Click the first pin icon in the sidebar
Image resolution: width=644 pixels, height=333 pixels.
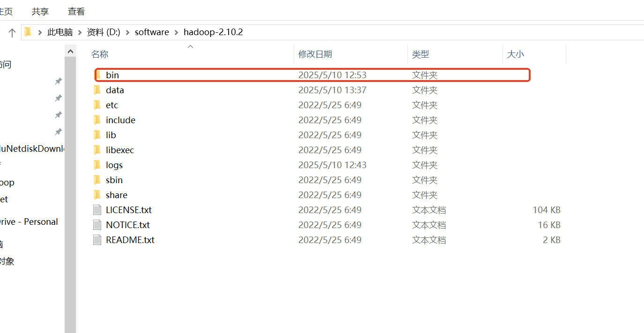tap(58, 81)
